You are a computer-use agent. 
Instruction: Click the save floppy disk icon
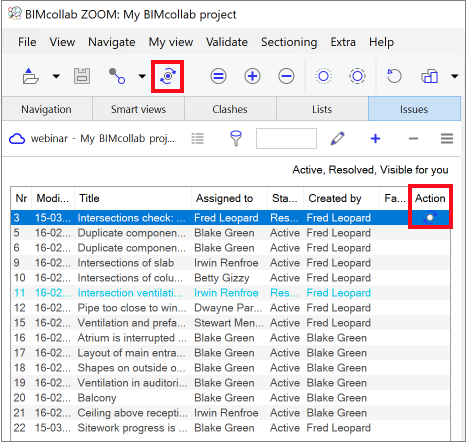click(82, 76)
